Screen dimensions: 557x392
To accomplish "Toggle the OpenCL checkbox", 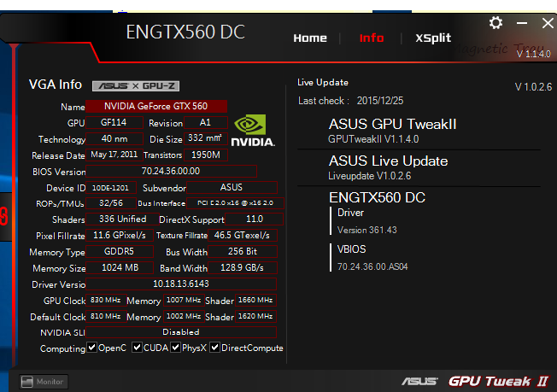I will pyautogui.click(x=91, y=348).
